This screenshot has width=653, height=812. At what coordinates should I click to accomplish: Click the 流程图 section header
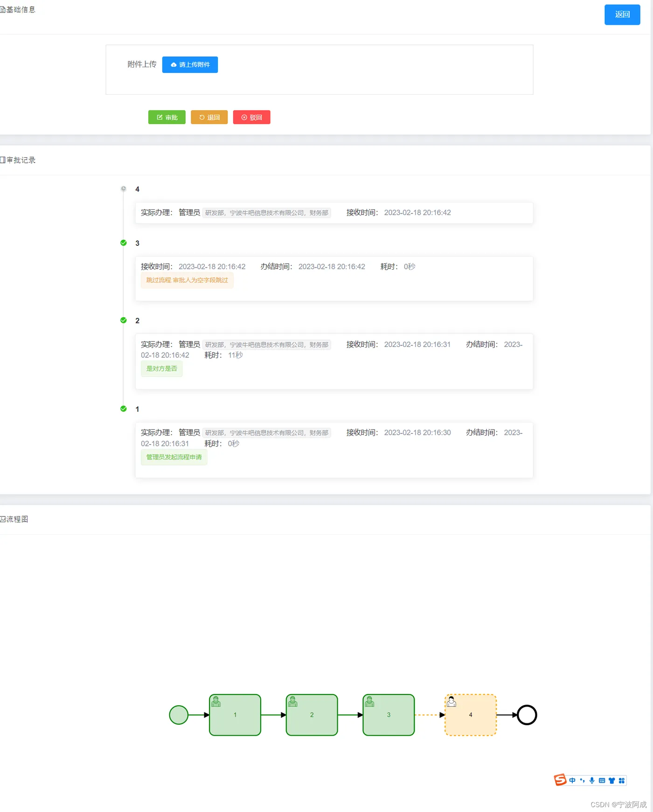point(14,519)
